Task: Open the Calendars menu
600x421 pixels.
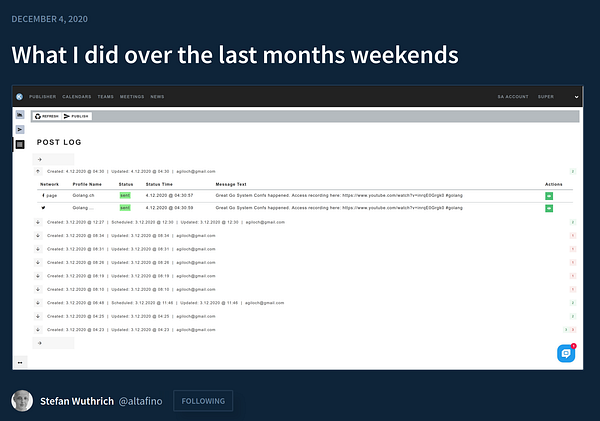Action: pos(77,97)
